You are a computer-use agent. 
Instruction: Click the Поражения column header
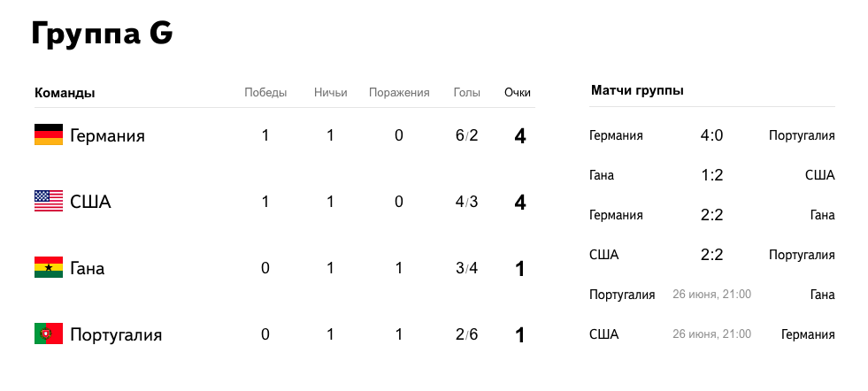pyautogui.click(x=399, y=93)
